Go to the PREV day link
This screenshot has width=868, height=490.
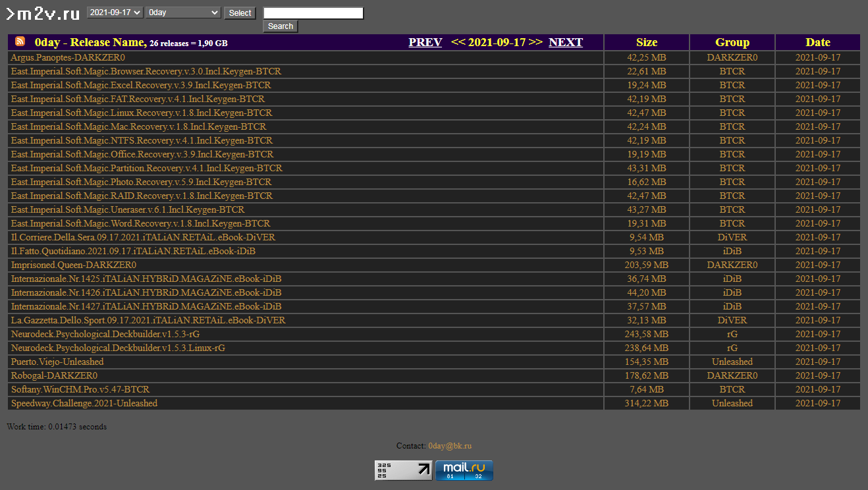[425, 42]
